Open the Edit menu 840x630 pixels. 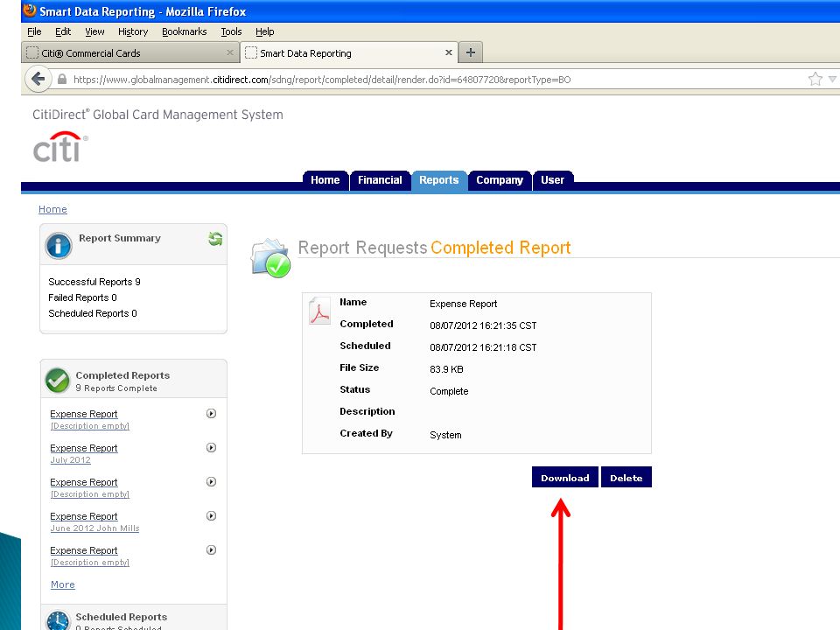click(63, 31)
